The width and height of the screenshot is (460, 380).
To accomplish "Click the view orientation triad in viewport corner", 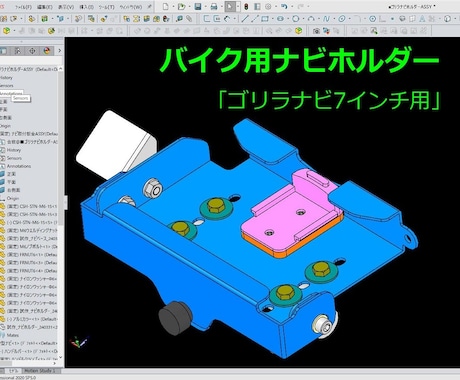I will pos(79,342).
